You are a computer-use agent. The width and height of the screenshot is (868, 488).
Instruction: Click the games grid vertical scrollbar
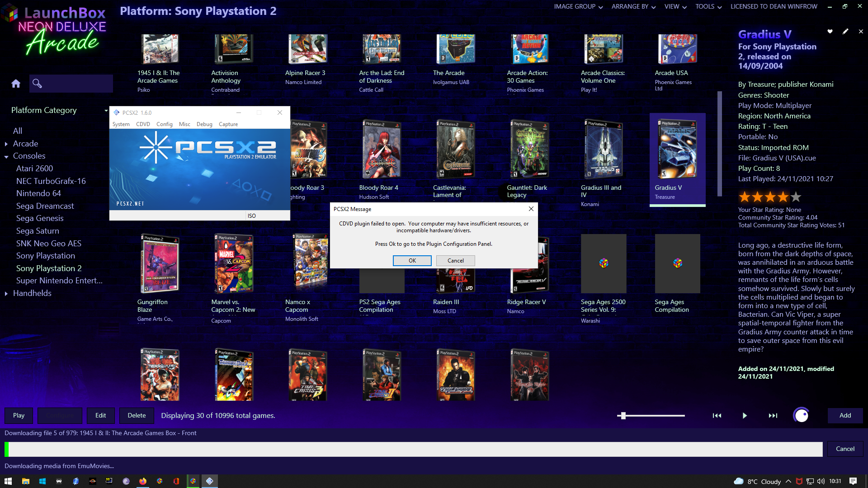(720, 144)
